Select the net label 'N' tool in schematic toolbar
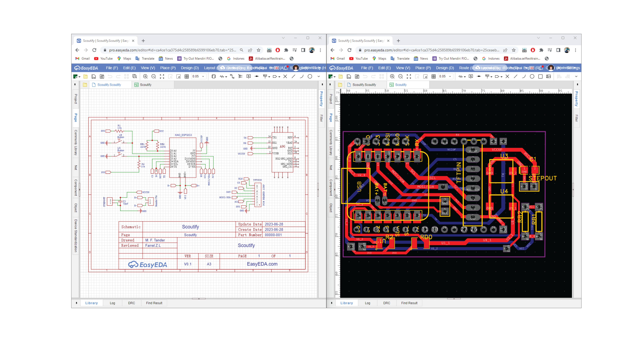The height and width of the screenshot is (342, 644). (x=248, y=77)
